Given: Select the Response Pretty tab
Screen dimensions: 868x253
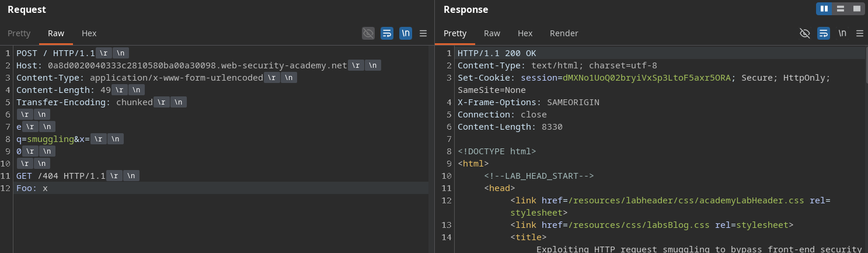Looking at the screenshot, I should 455,33.
